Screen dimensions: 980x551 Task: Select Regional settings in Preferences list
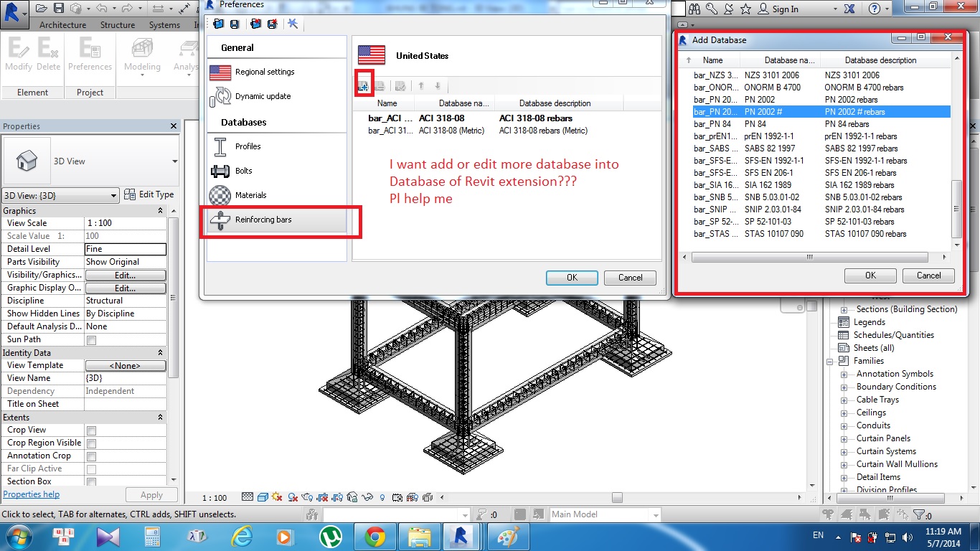click(277, 72)
